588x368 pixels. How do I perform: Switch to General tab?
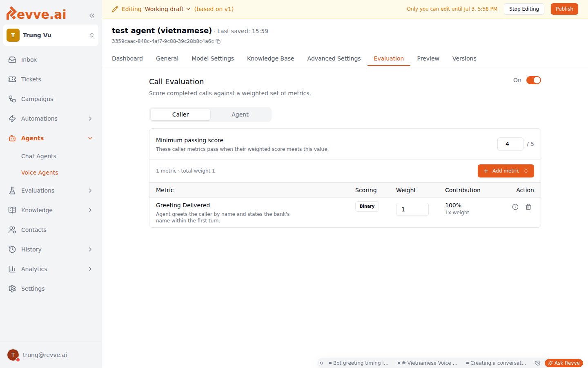coord(167,58)
